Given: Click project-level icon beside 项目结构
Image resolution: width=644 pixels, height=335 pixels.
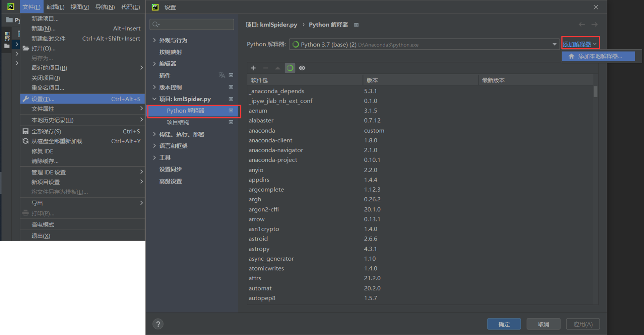Looking at the screenshot, I should [x=231, y=122].
